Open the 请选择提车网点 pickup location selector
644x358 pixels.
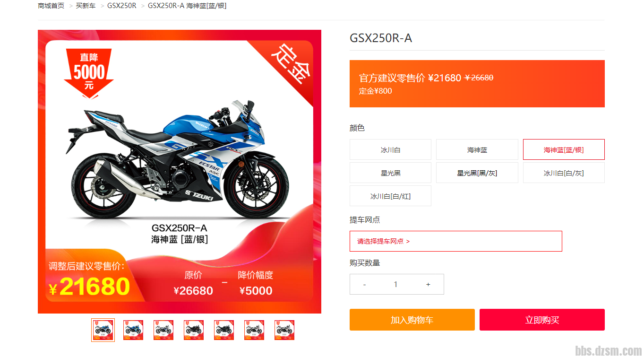coord(456,241)
